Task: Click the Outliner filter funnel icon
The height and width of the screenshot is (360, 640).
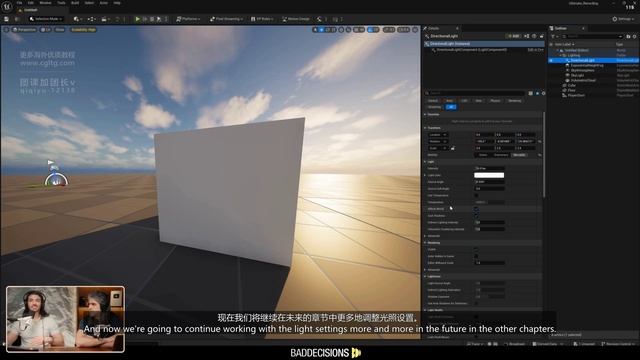Action: point(553,36)
